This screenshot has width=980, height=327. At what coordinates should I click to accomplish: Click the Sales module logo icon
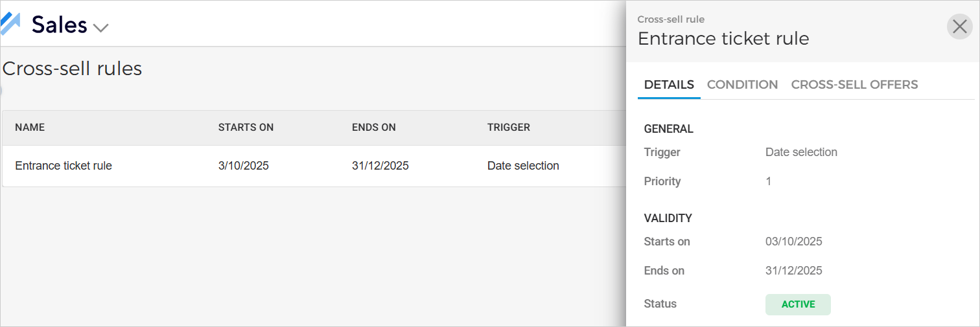coord(10,24)
